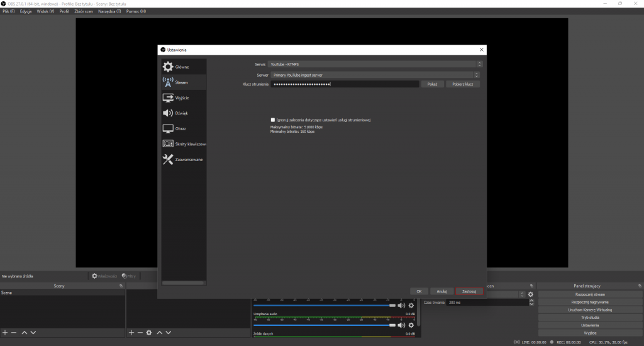This screenshot has height=346, width=644.
Task: Open Skróty klawiszowe hotkeys settings
Action: [x=183, y=144]
